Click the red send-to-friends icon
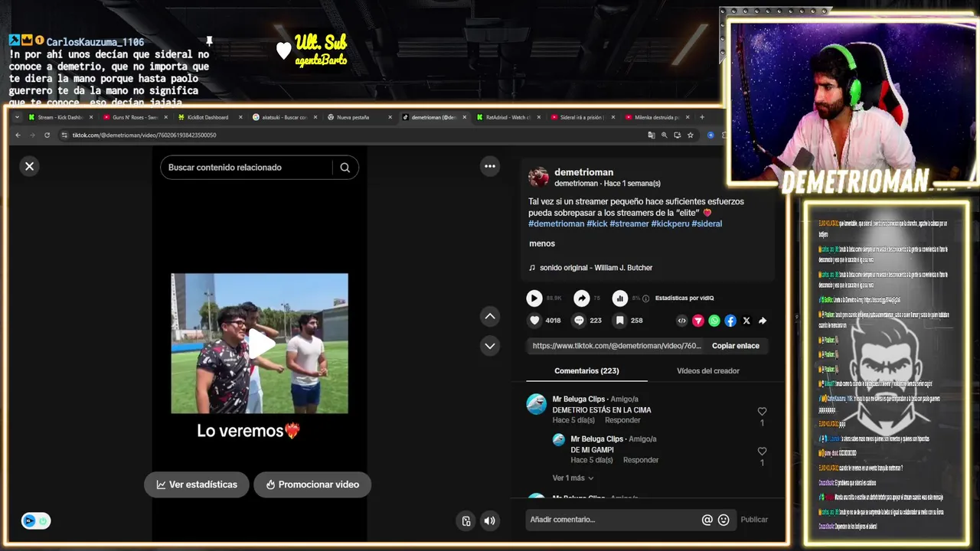This screenshot has height=551, width=980. 698,321
